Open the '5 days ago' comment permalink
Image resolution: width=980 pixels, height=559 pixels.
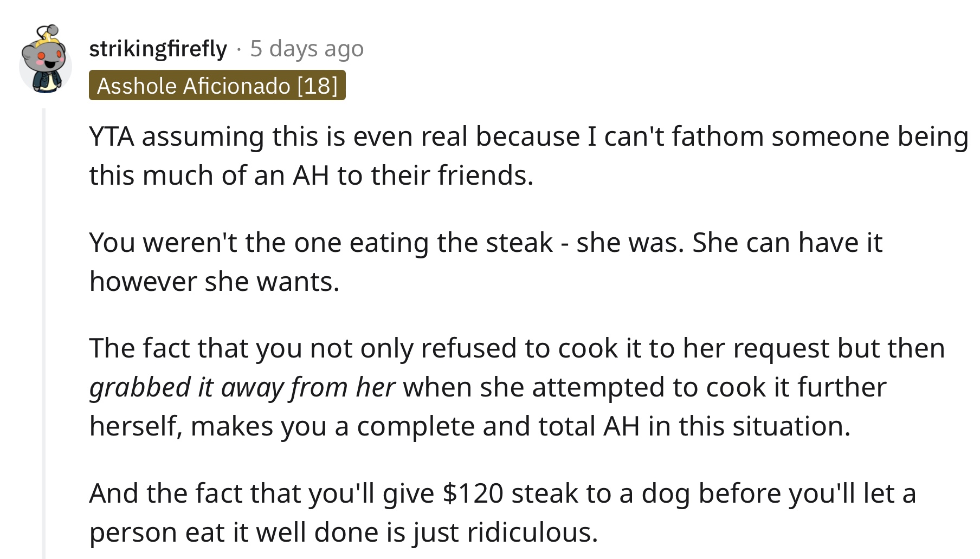pos(307,49)
